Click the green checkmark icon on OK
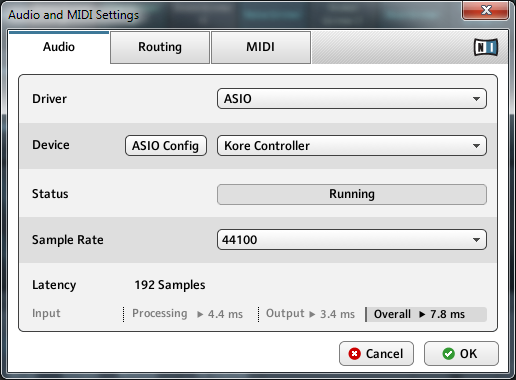The height and width of the screenshot is (380, 516). coord(448,353)
